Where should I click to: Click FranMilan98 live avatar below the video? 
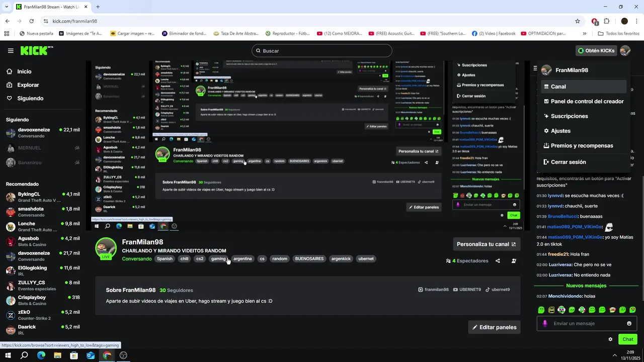tap(106, 248)
